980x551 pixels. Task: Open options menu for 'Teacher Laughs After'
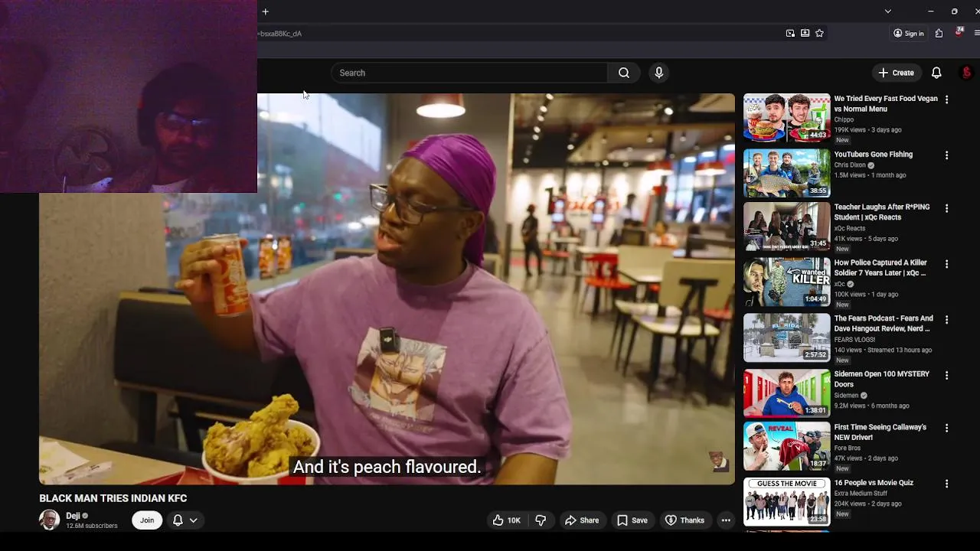point(946,208)
